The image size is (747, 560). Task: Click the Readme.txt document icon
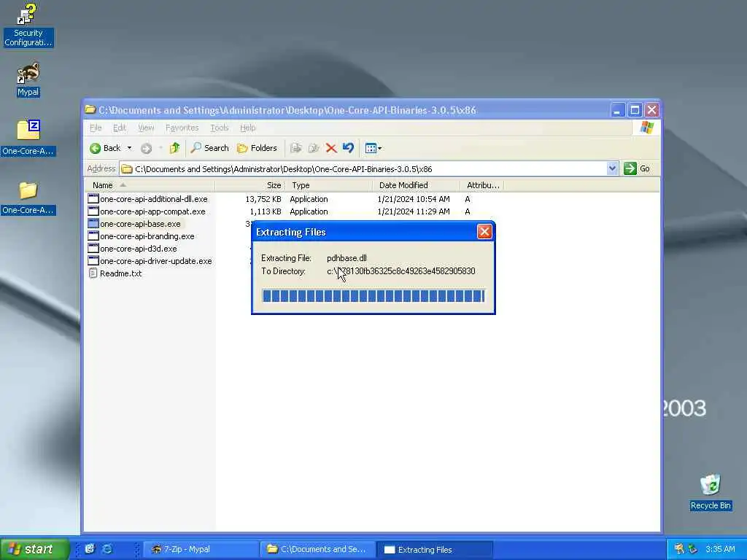(x=93, y=273)
